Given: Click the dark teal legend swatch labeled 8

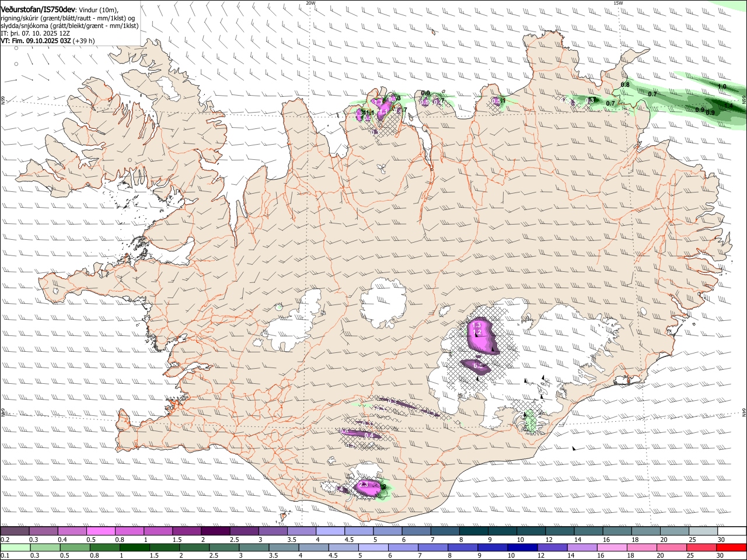Looking at the screenshot, I should tap(474, 531).
